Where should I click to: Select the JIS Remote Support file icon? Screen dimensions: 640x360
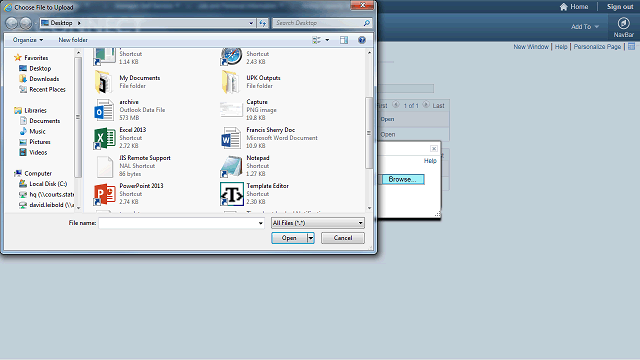coord(104,166)
